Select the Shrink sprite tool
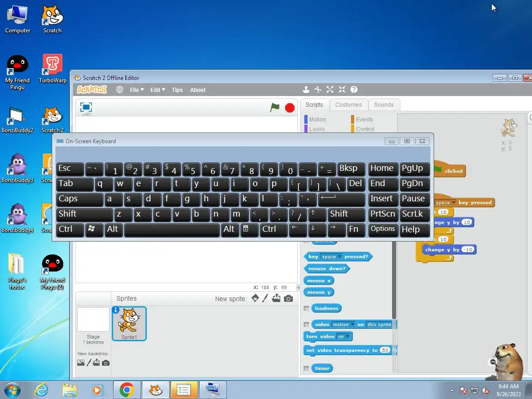The height and width of the screenshot is (399, 532). pos(342,90)
